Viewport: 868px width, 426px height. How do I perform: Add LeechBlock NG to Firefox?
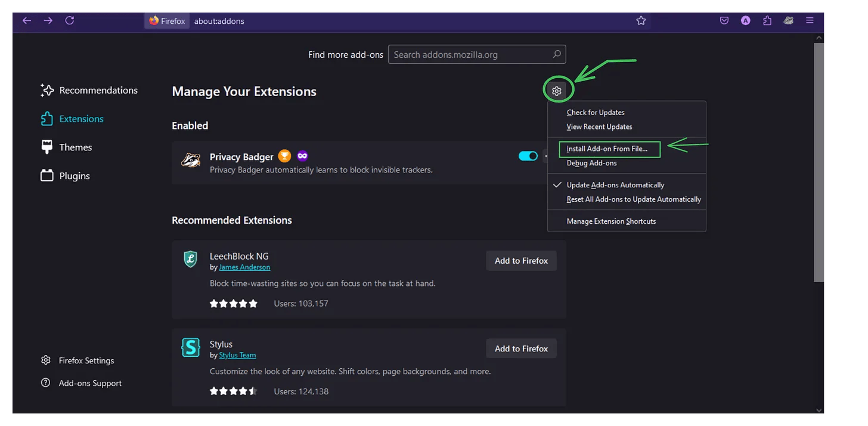point(521,261)
